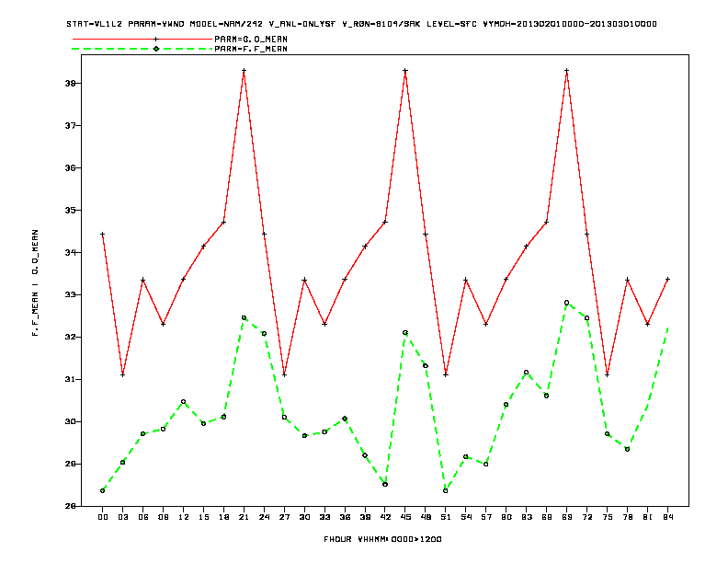Select the red low point at hour 51
The height and width of the screenshot is (563, 728).
click(446, 374)
